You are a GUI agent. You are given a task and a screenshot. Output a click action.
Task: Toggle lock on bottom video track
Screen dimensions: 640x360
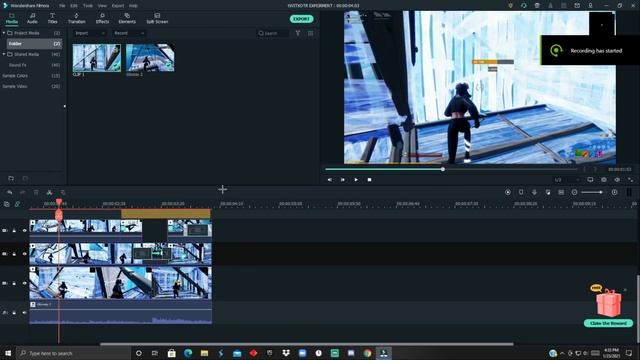[14, 283]
